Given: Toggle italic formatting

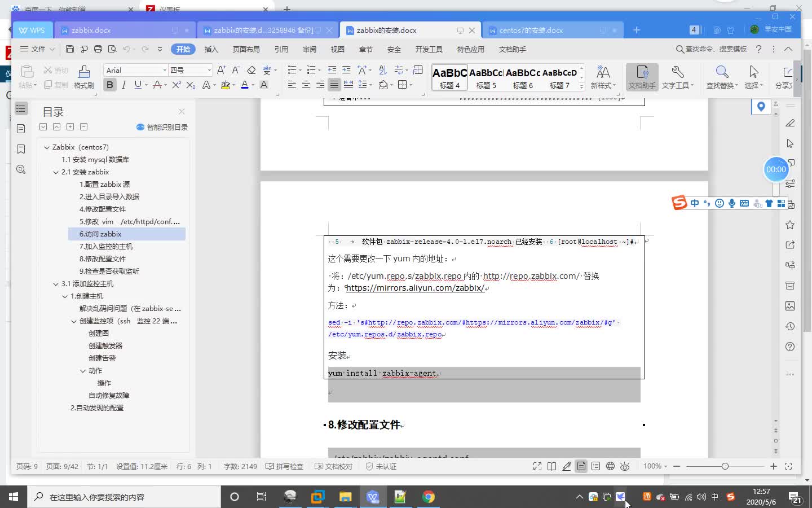Looking at the screenshot, I should coord(124,85).
